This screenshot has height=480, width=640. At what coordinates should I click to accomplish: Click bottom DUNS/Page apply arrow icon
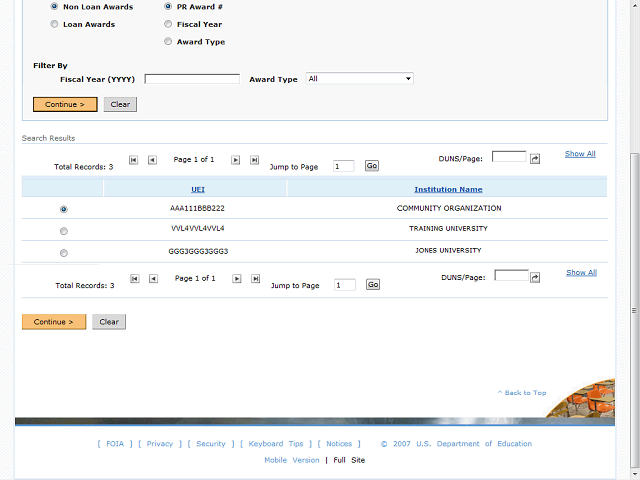537,277
